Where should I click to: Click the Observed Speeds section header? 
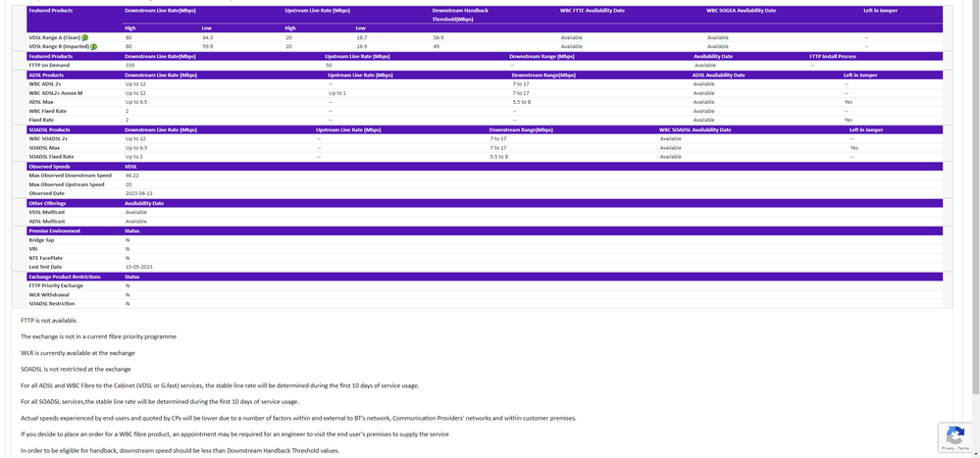click(49, 167)
